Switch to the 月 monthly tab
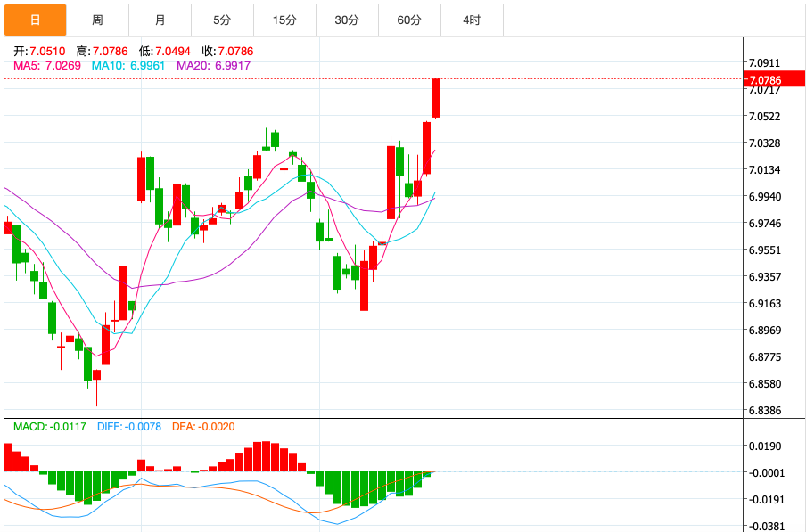This screenshot has width=806, height=532. [160, 20]
